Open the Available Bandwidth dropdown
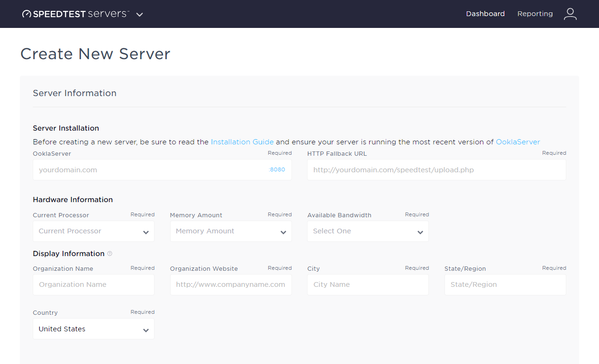This screenshot has width=599, height=364. point(368,231)
